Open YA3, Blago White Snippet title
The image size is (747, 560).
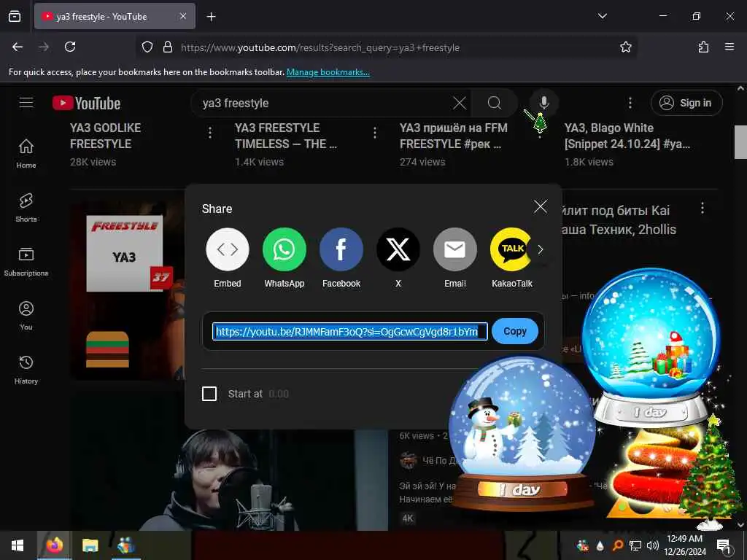[627, 136]
